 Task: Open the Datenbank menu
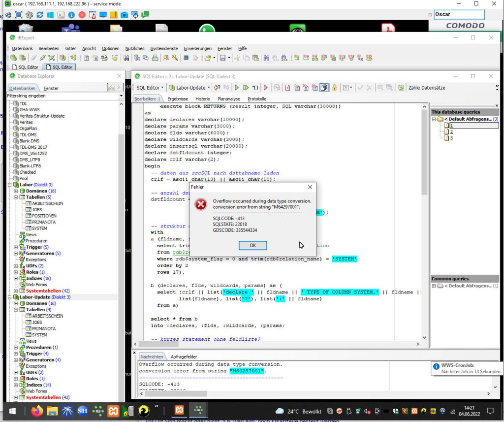(x=22, y=48)
